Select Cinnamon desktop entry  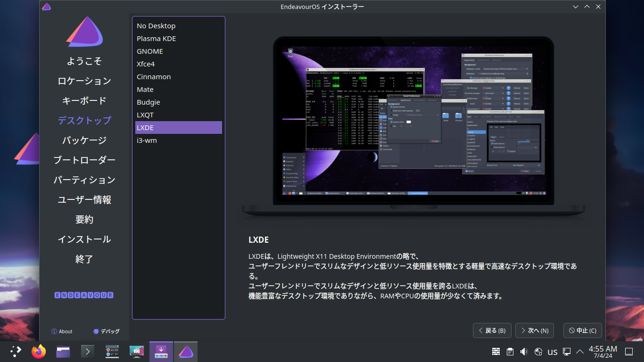click(x=179, y=77)
